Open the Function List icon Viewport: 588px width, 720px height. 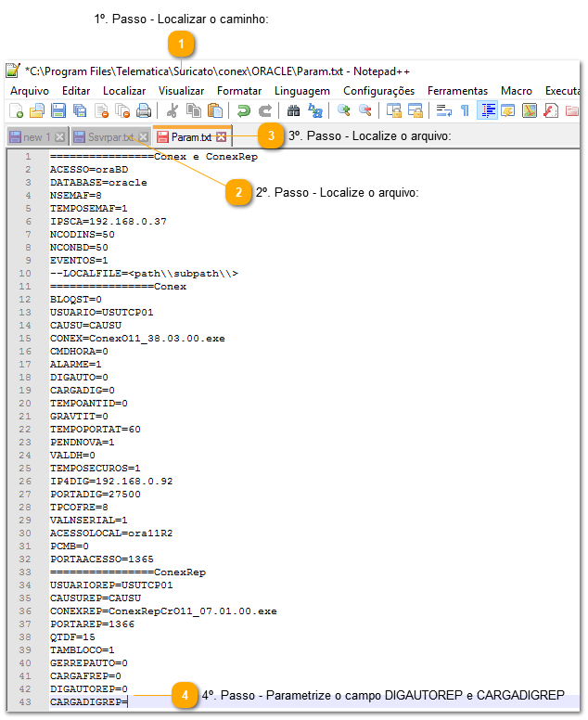[x=551, y=110]
